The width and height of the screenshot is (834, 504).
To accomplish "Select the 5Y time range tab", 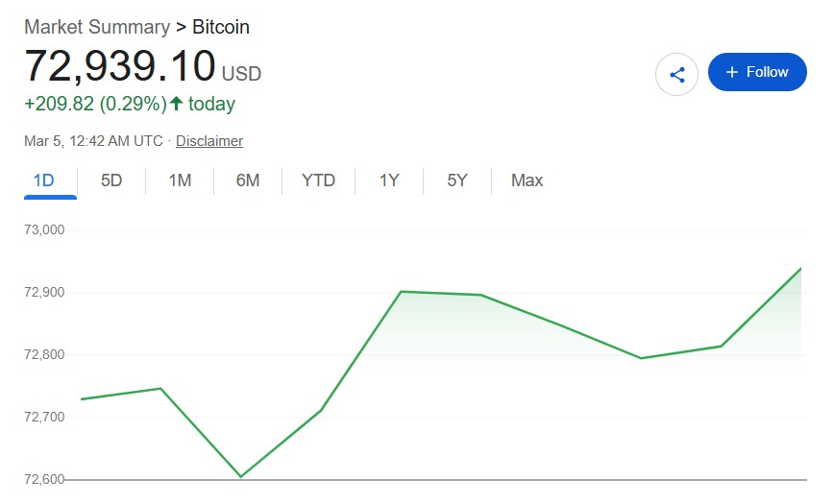I will point(457,180).
